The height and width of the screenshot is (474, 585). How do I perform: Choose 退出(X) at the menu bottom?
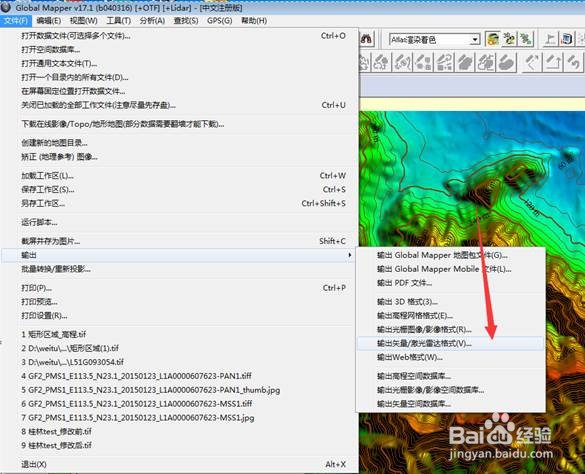pyautogui.click(x=178, y=464)
